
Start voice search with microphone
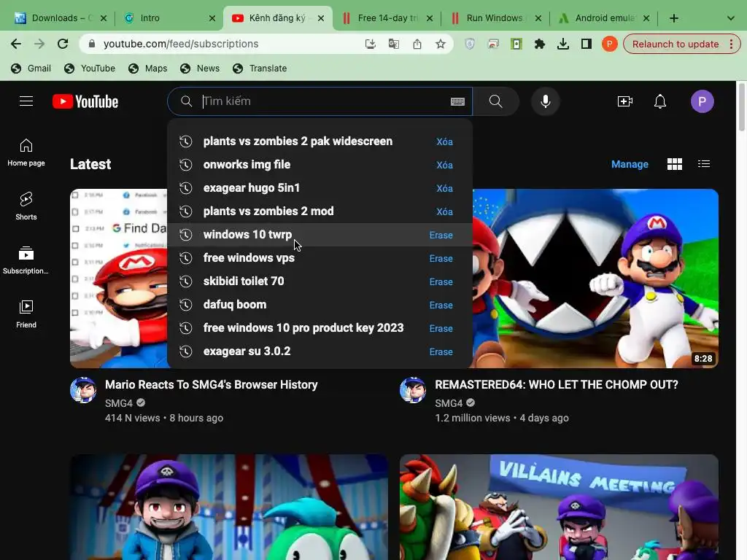tap(546, 101)
